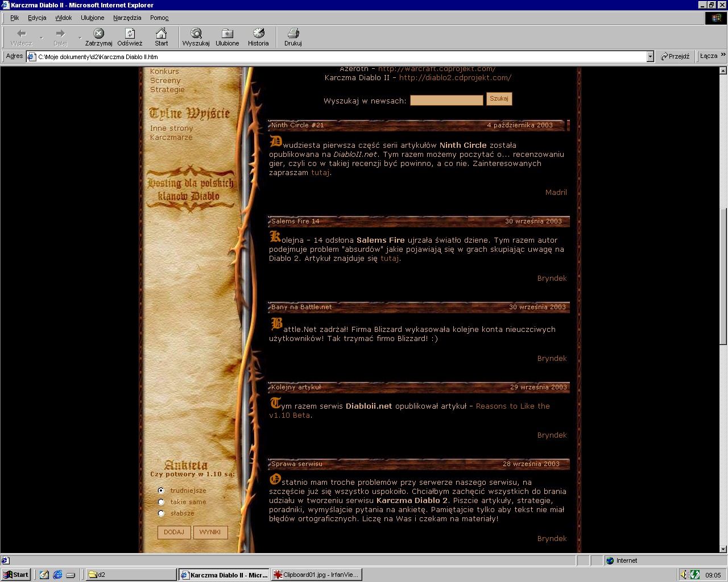Select the 'trudniejsze' poll option

coord(161,490)
